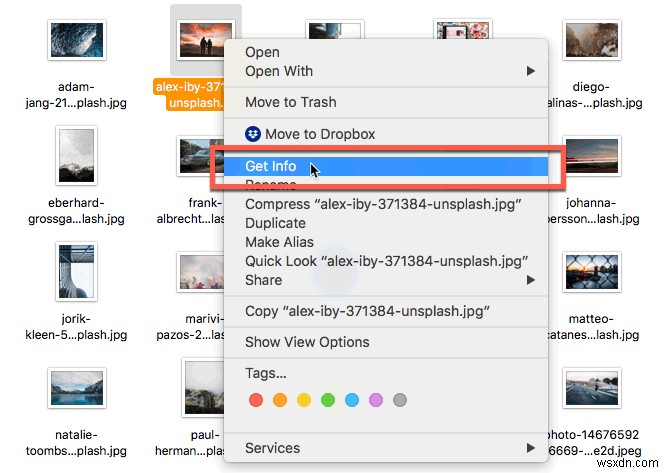Click the matteo-catanes file name label
The image size is (670, 473).
594,327
